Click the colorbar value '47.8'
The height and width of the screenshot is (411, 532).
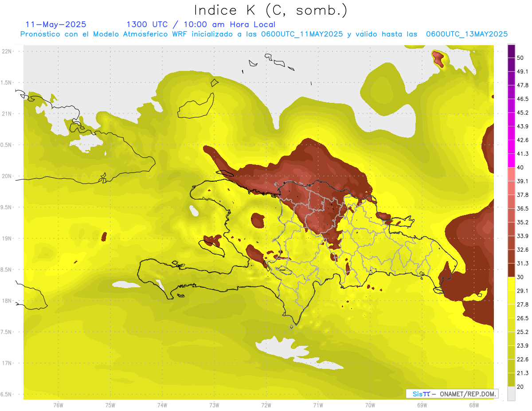tap(523, 85)
